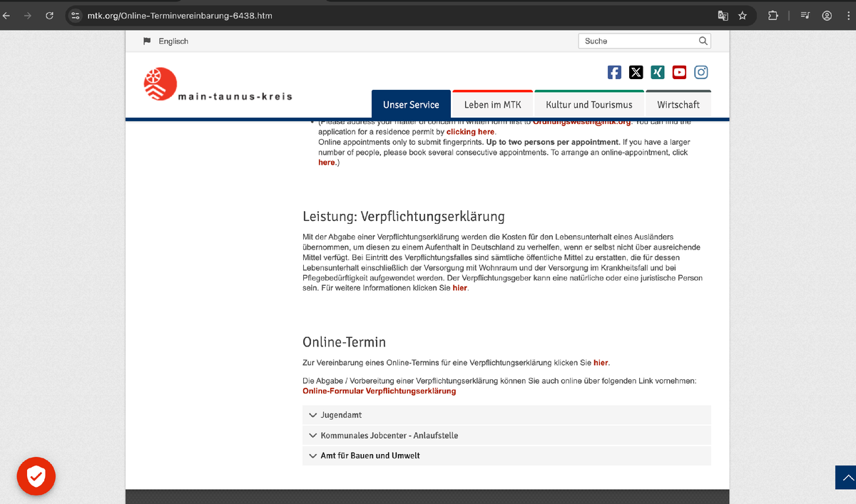Bookmark page with the star icon
The image size is (856, 504).
tap(743, 15)
